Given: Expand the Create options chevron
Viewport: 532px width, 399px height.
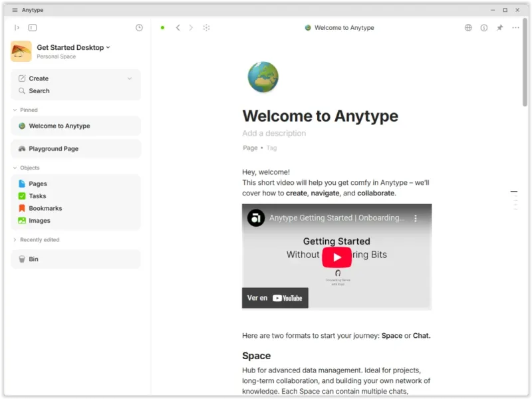Looking at the screenshot, I should coord(130,78).
